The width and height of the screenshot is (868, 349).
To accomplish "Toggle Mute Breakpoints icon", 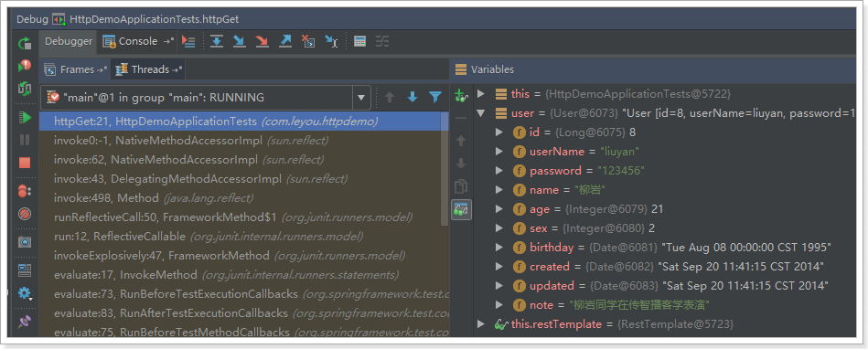I will tap(25, 214).
